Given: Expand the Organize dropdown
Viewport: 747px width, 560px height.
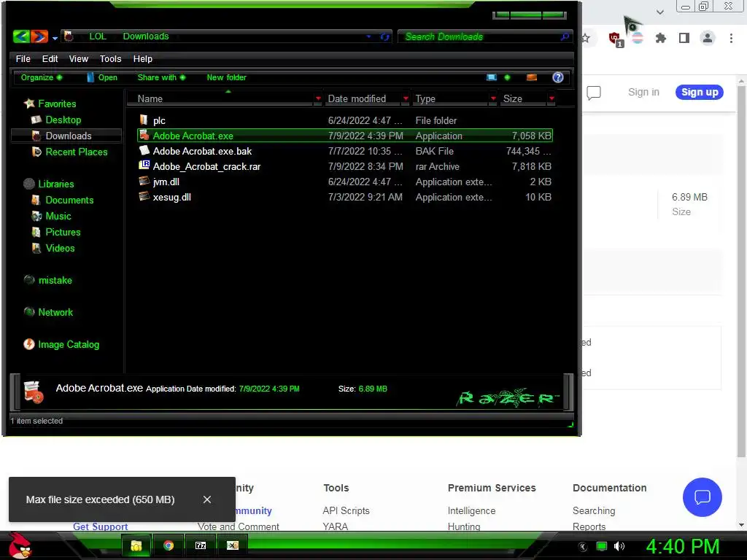Looking at the screenshot, I should [42, 77].
